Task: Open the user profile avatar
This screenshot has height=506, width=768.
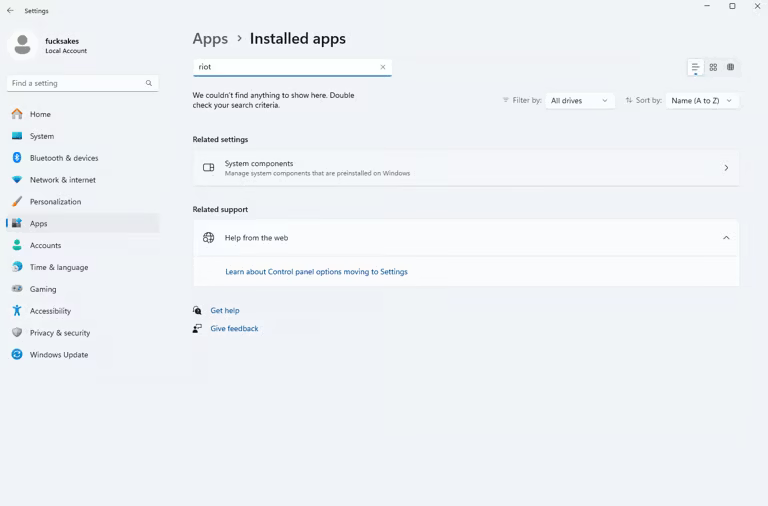Action: [22, 45]
